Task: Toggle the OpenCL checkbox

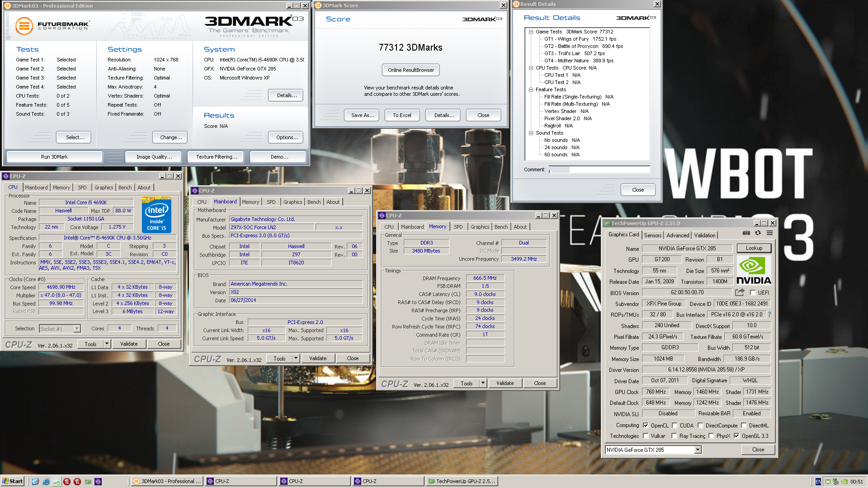Action: point(646,425)
